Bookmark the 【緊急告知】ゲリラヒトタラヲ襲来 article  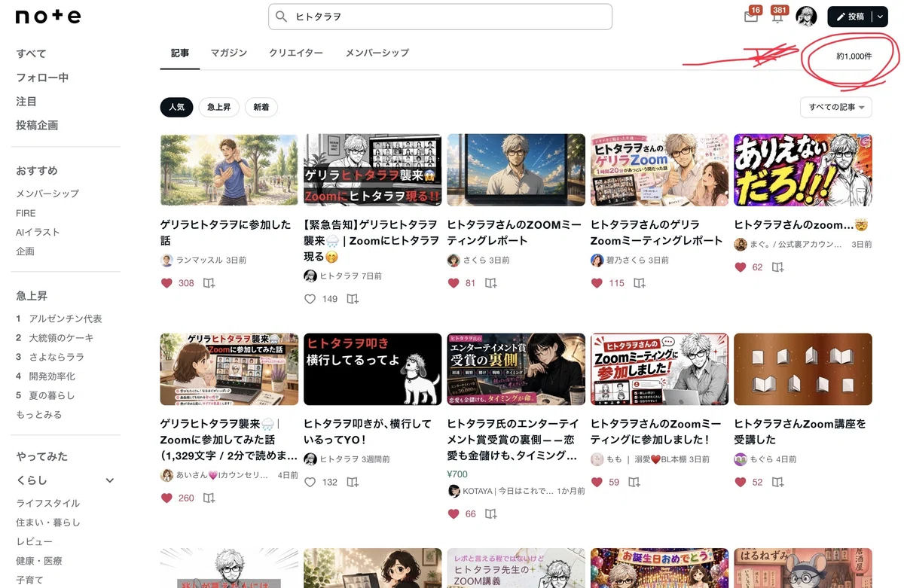pos(352,299)
